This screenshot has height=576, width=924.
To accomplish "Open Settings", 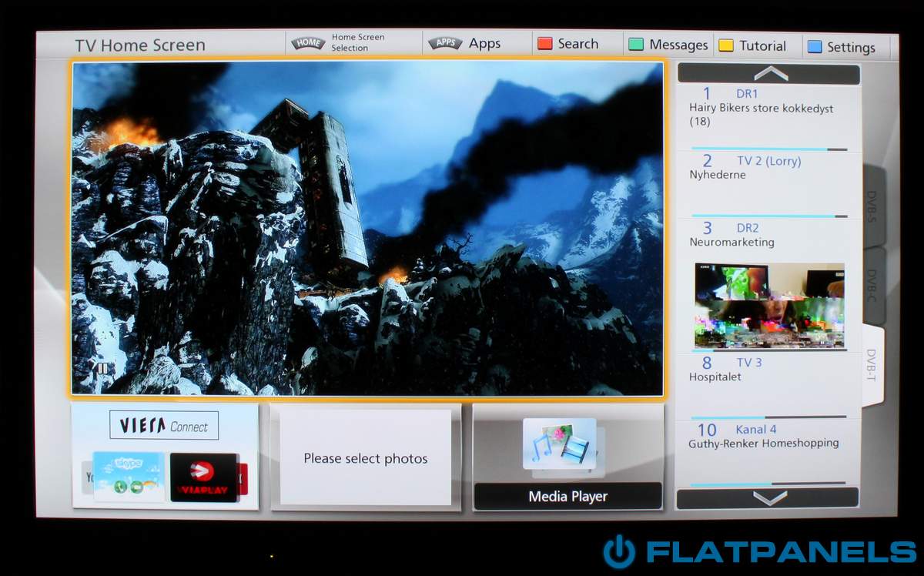I will (842, 47).
